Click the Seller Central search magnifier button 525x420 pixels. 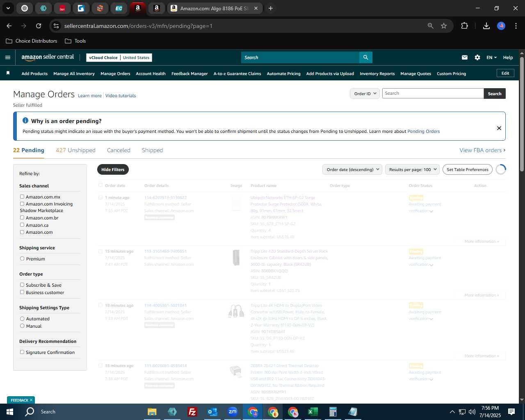365,57
